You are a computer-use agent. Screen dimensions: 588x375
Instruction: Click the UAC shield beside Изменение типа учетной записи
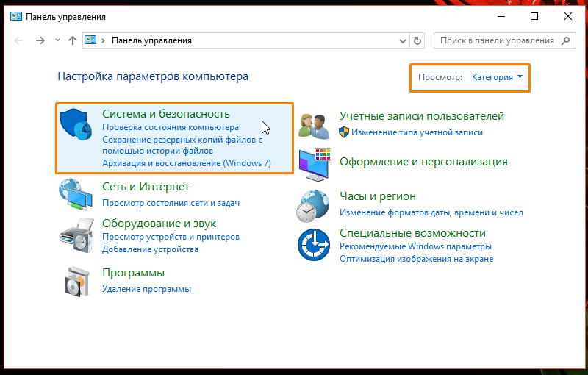[x=344, y=132]
